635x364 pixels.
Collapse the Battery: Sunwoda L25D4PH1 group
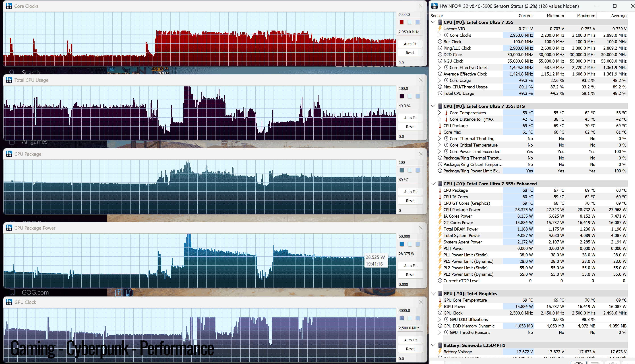point(433,345)
